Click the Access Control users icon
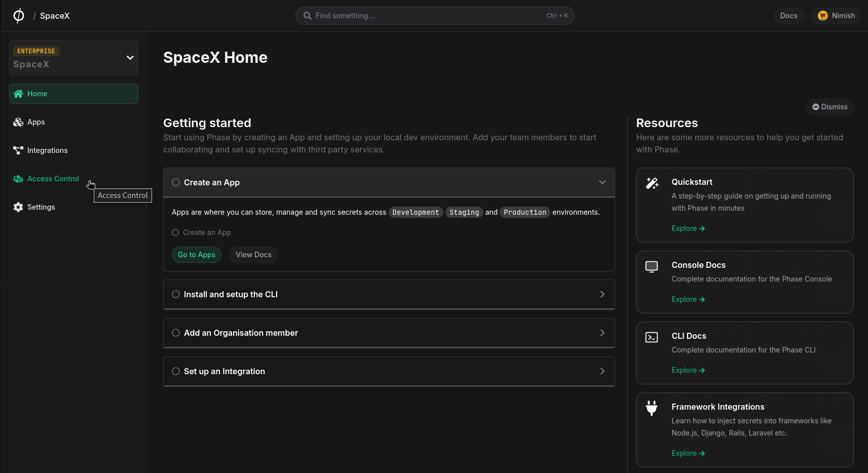Viewport: 868px width, 473px height. (18, 179)
